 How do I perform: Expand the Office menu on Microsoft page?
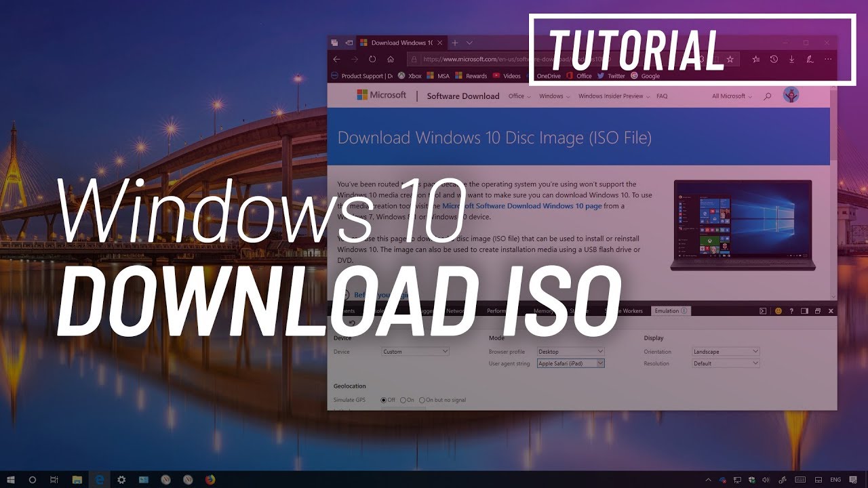click(x=519, y=96)
